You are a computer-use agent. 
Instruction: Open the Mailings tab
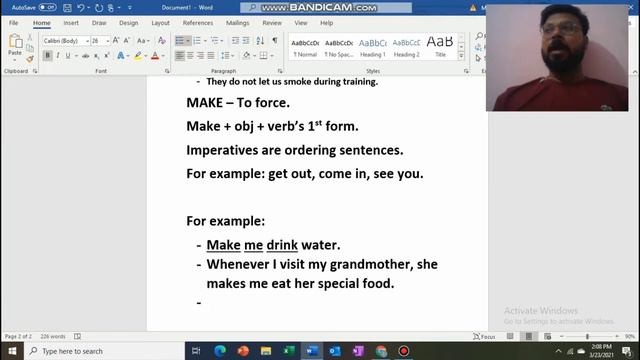point(238,23)
